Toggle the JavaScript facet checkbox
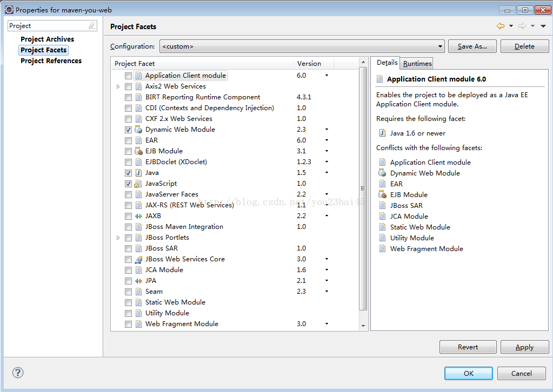Screen dimensions: 553x392 pyautogui.click(x=128, y=184)
